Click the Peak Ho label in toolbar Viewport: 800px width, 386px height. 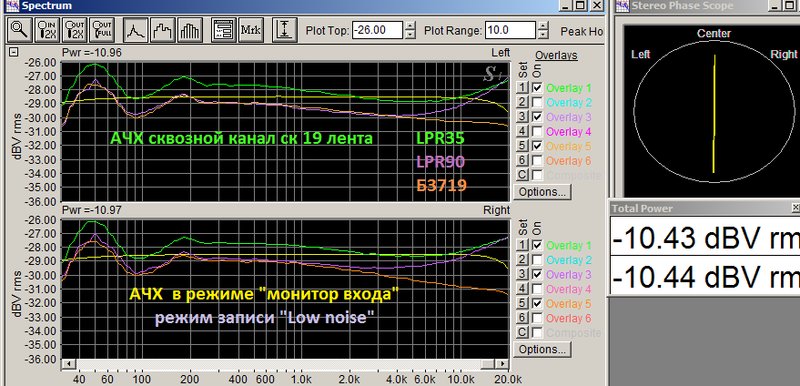tap(582, 31)
